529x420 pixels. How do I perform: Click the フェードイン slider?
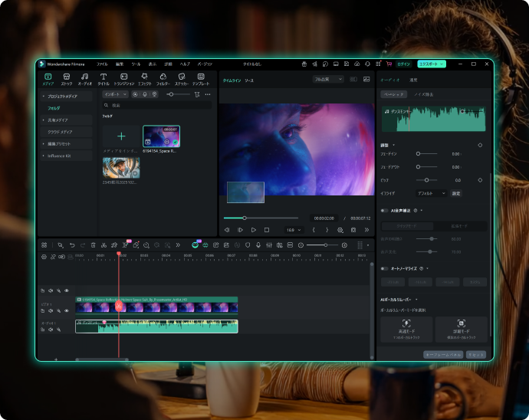click(426, 153)
